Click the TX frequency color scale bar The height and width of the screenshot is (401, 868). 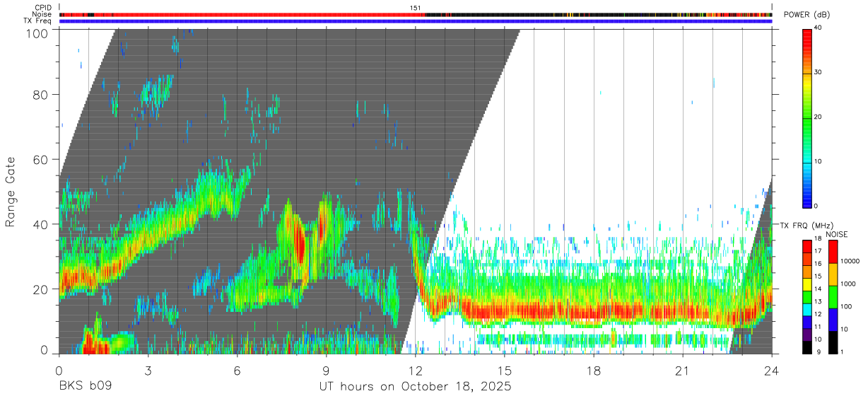807,297
